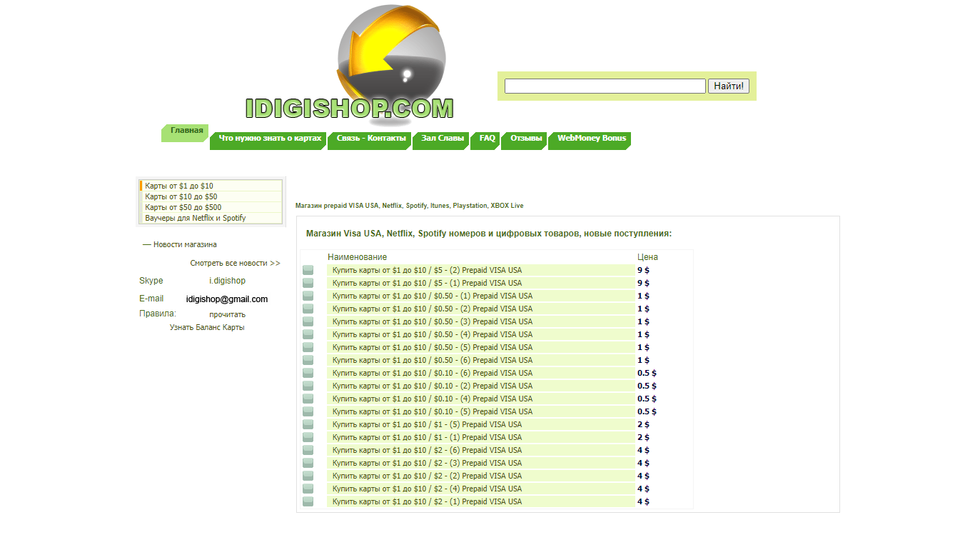Open product $0.50 - (1) Prepaid VISA USA
The width and height of the screenshot is (980, 535).
click(433, 296)
